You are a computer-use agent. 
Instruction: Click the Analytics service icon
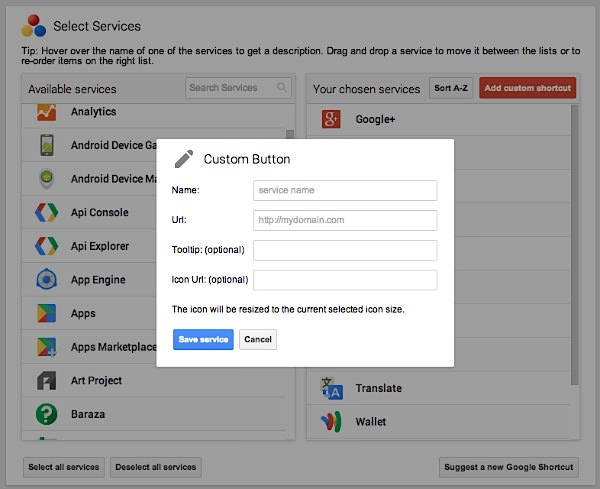coord(46,112)
